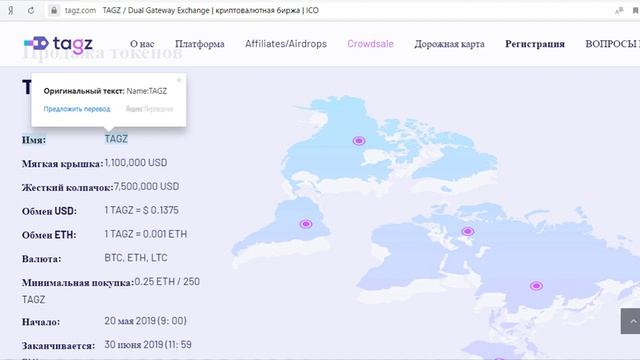This screenshot has width=640, height=360.
Task: Close the original text translation popup
Action: pyautogui.click(x=179, y=80)
